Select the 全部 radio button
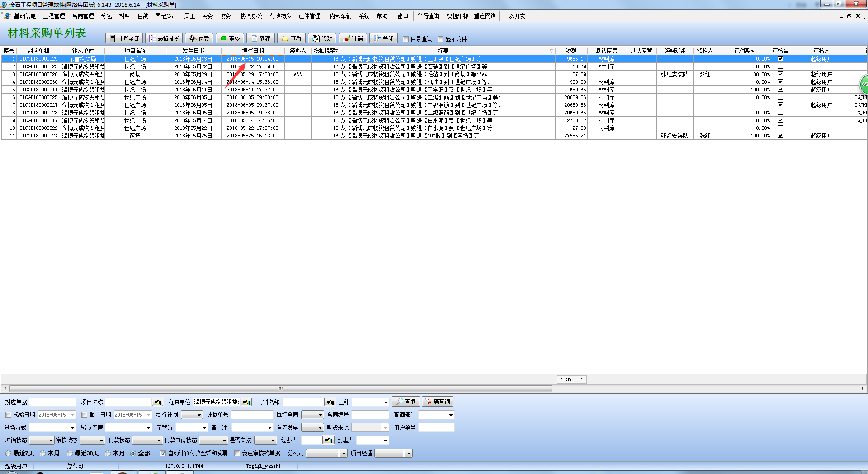Screen dimensions: 868x474 (x=133, y=453)
